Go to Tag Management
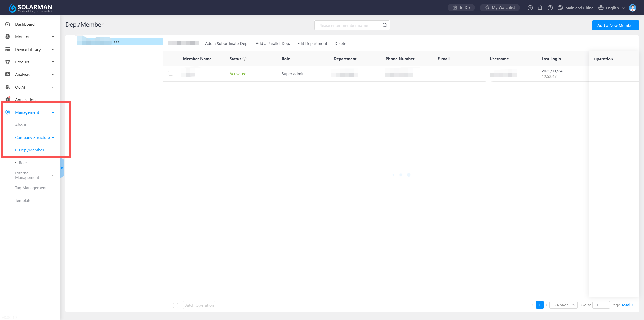This screenshot has width=644, height=320. [31, 188]
